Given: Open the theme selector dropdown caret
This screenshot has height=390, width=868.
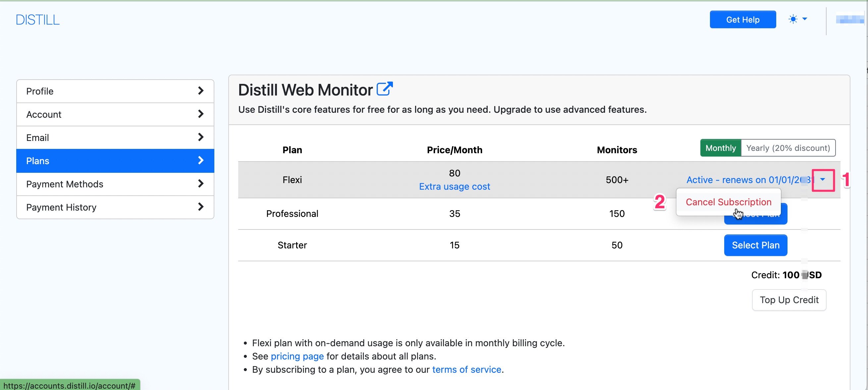Looking at the screenshot, I should pyautogui.click(x=805, y=19).
